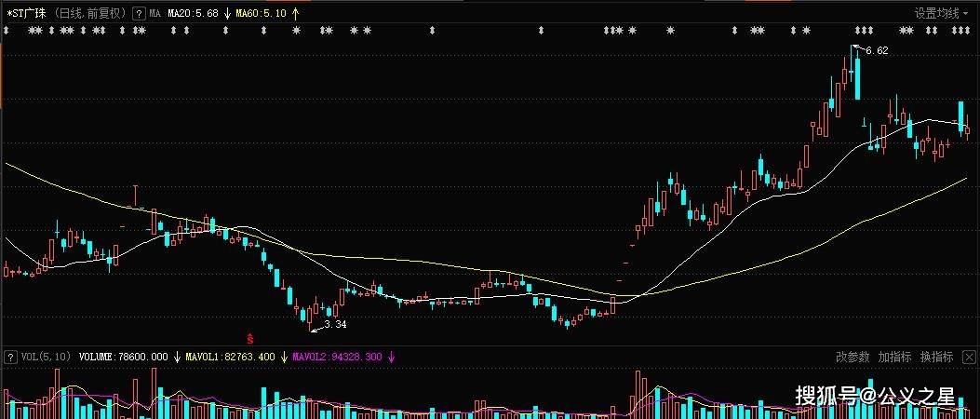Click the 改参数 button
Viewport: 980px width, 419px height.
pyautogui.click(x=852, y=357)
